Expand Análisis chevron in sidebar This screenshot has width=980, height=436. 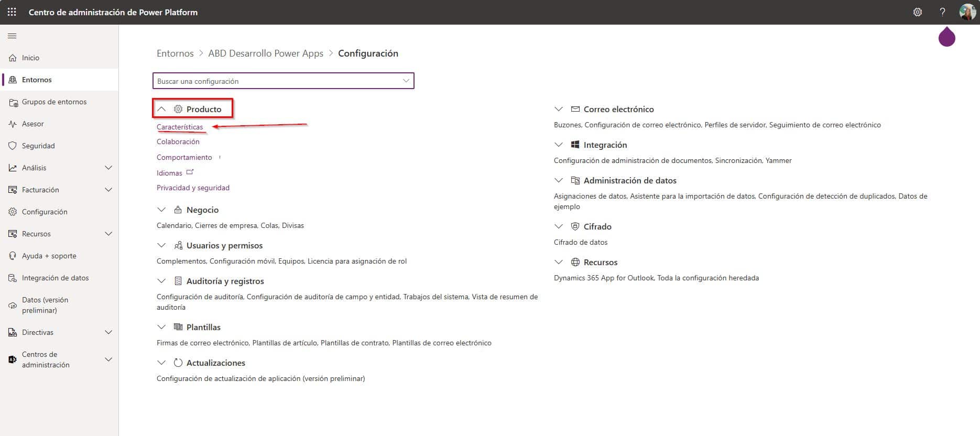click(x=108, y=168)
